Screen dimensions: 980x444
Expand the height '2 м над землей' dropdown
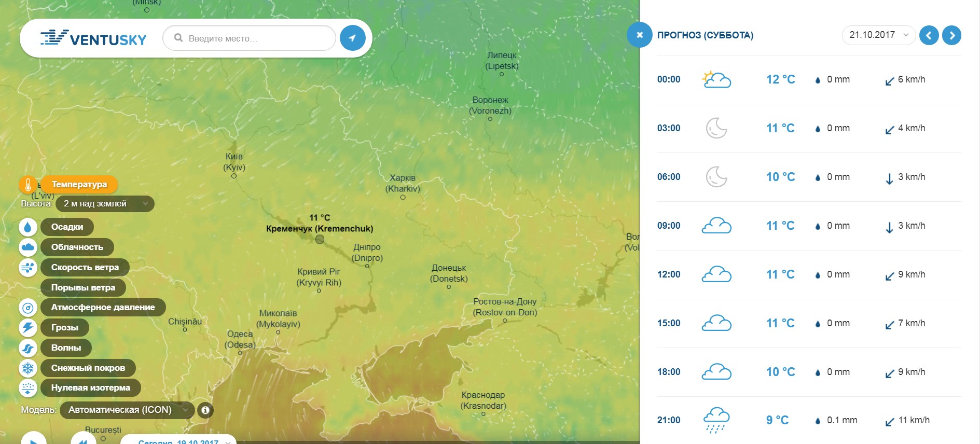(x=104, y=204)
